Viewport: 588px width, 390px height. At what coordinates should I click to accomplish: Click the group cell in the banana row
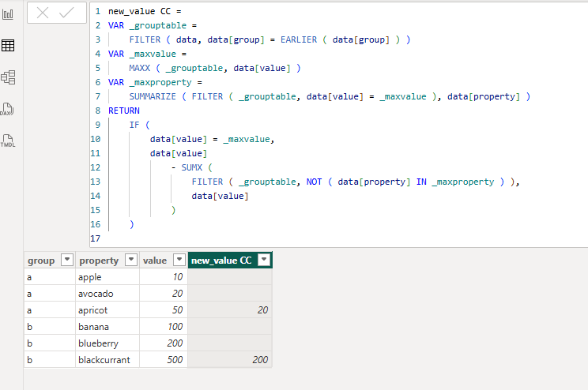(50, 326)
